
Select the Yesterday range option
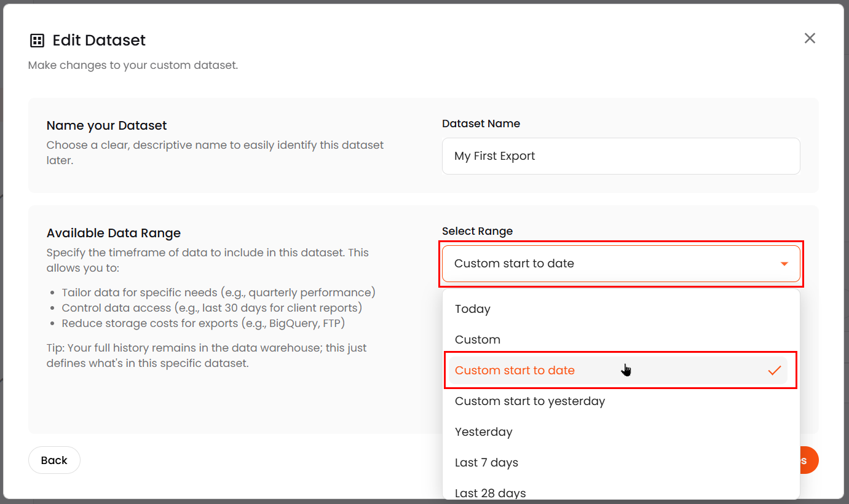point(483,432)
